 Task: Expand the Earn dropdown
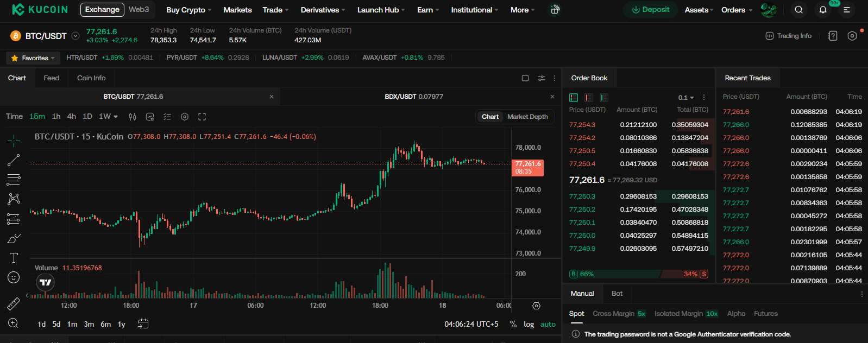coord(428,10)
